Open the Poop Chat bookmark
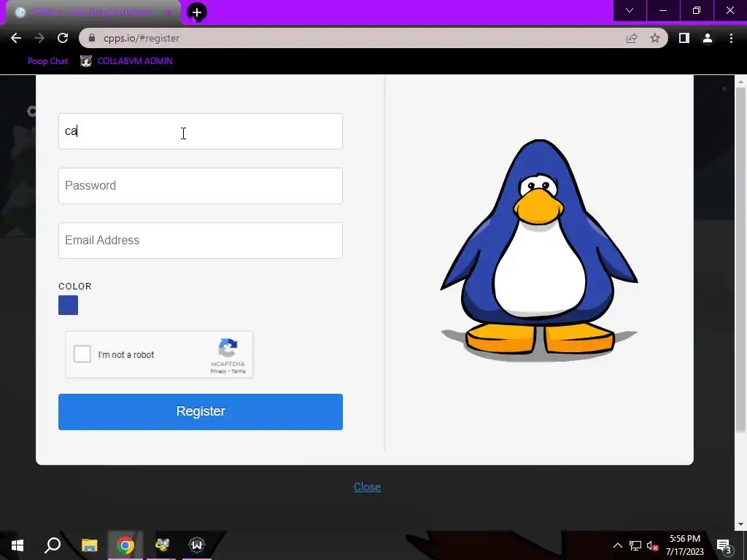747x560 pixels. [x=47, y=61]
